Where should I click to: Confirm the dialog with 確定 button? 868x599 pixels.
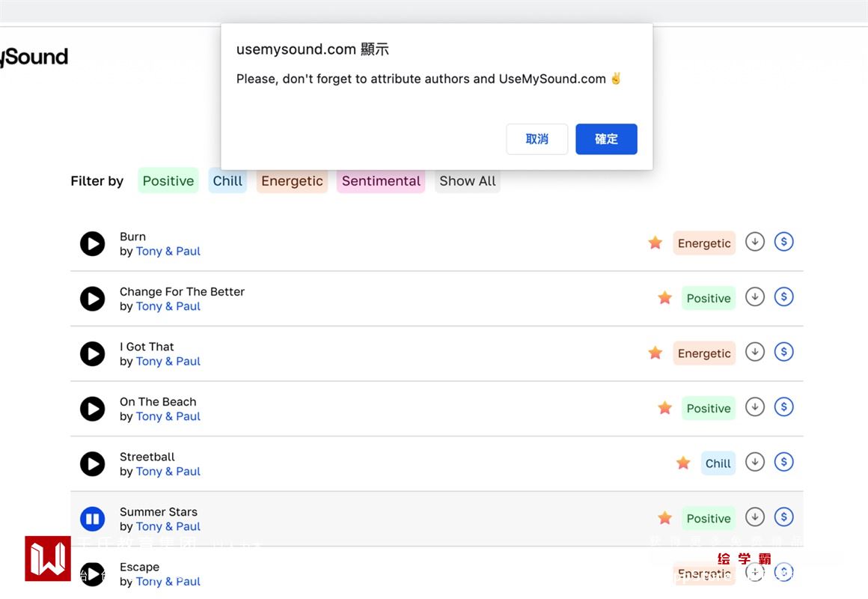[606, 139]
